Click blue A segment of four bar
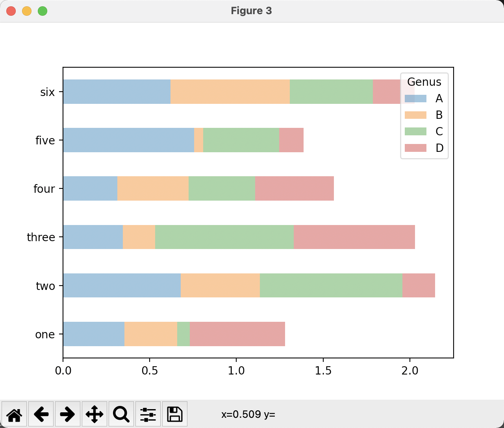The image size is (504, 428). point(90,188)
